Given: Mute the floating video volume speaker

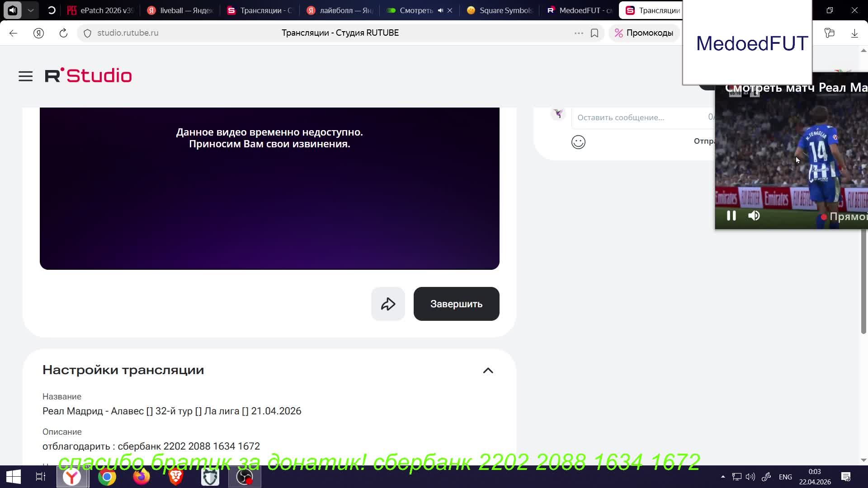Looking at the screenshot, I should tap(754, 216).
